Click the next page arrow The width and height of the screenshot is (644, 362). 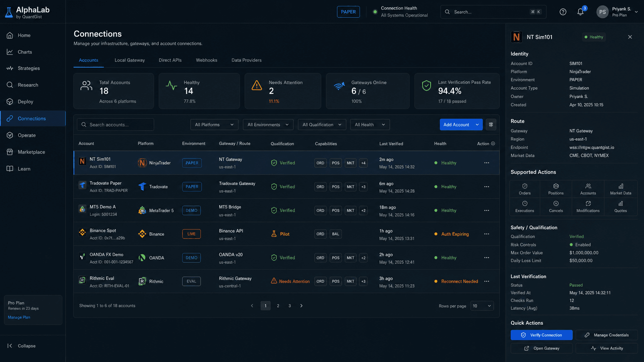click(x=301, y=306)
